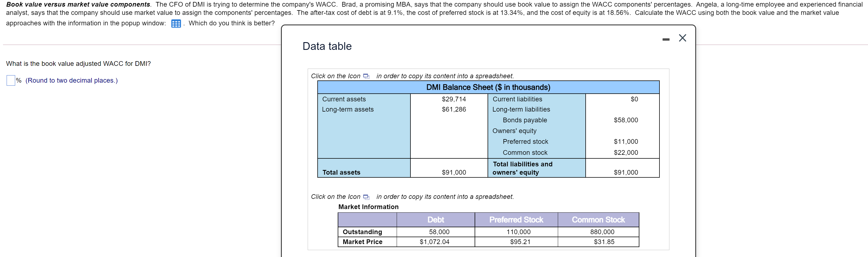Select the Bonds payable value $58,000
Screen dimensions: 868x257
[626, 120]
